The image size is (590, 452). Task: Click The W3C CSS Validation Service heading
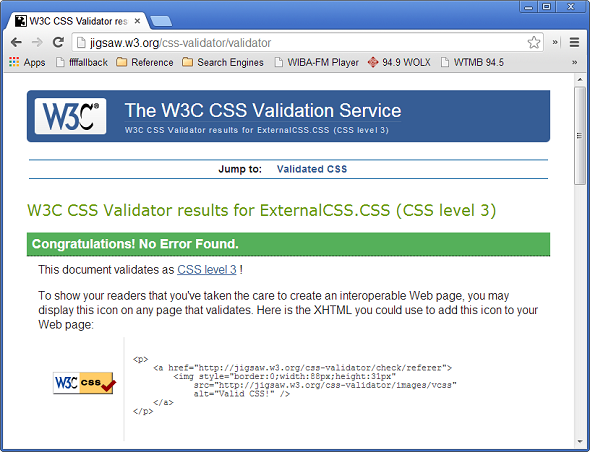263,110
